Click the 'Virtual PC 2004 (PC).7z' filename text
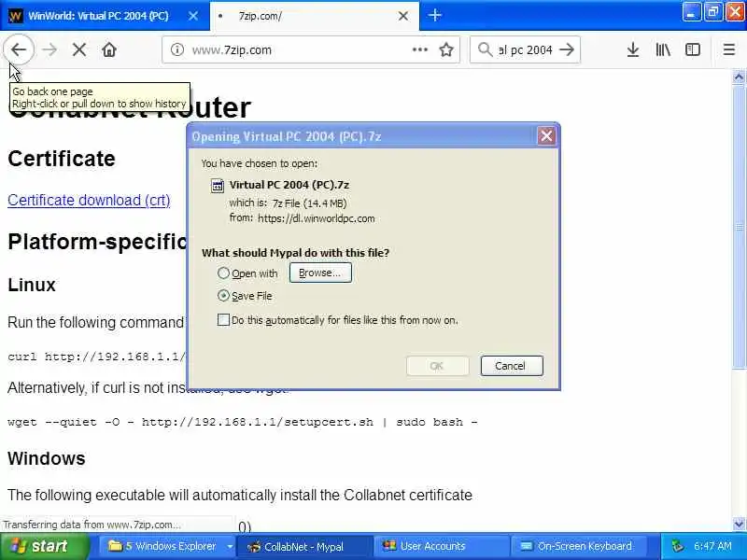Viewport: 747px width, 560px height. pos(289,185)
